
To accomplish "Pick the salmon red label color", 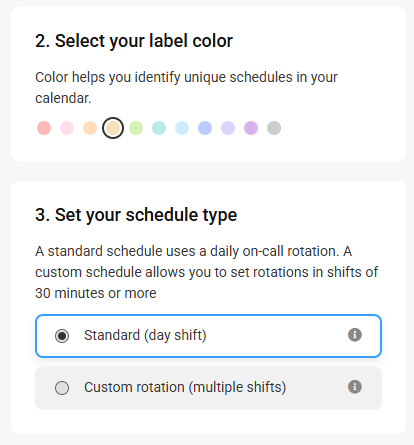I will click(x=44, y=128).
